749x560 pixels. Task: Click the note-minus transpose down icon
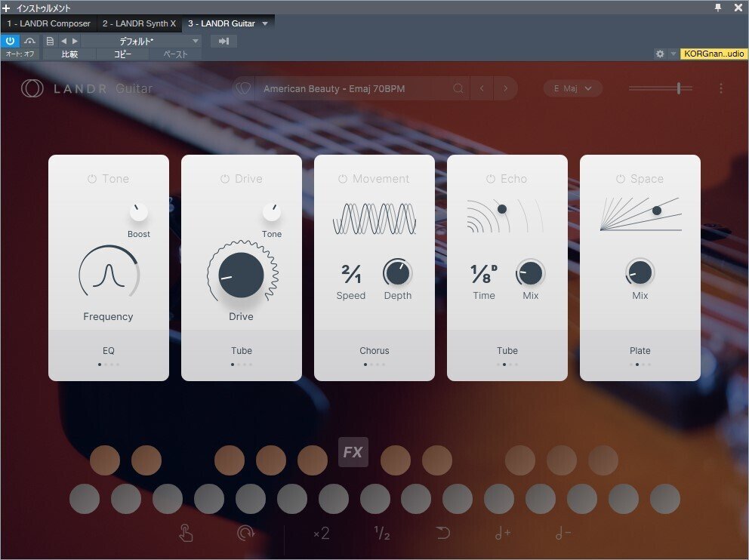563,533
